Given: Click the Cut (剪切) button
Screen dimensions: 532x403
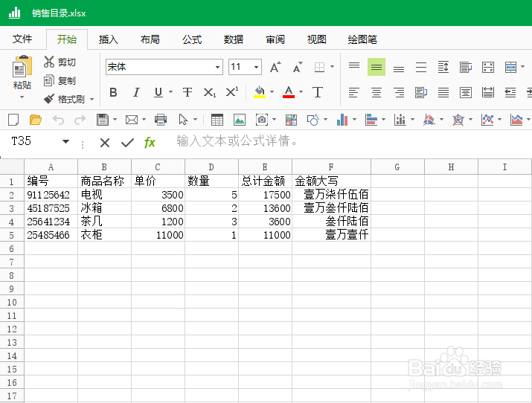Looking at the screenshot, I should point(60,62).
